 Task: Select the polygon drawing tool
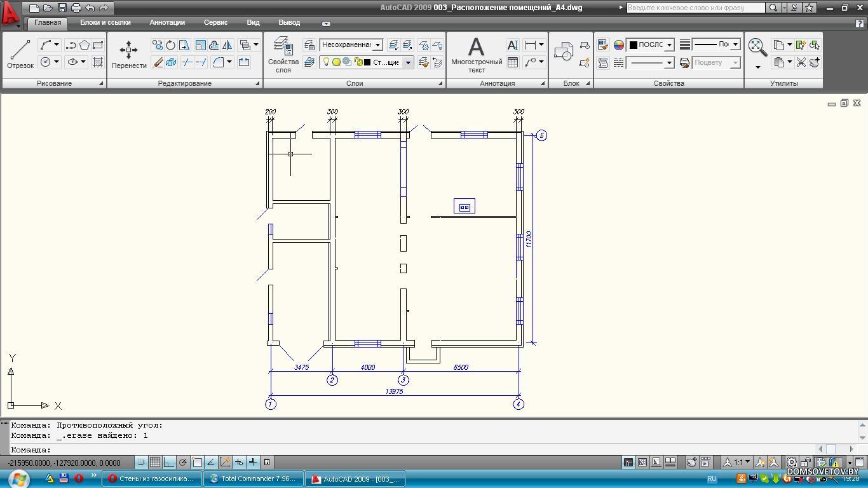point(85,45)
